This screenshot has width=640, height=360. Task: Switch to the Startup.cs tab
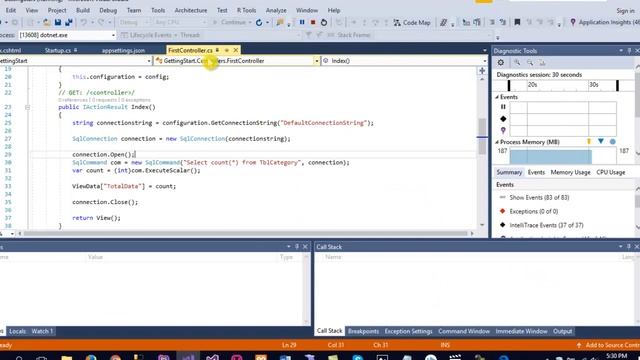[58, 50]
